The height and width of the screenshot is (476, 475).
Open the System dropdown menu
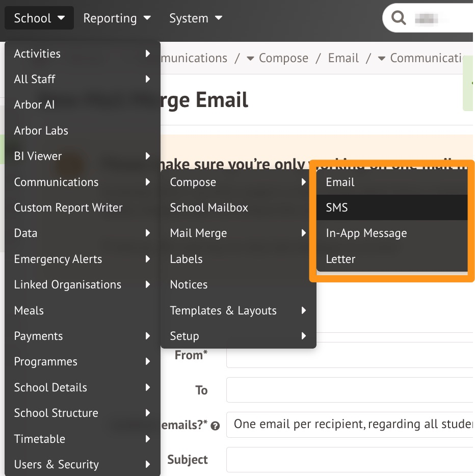[x=196, y=18]
